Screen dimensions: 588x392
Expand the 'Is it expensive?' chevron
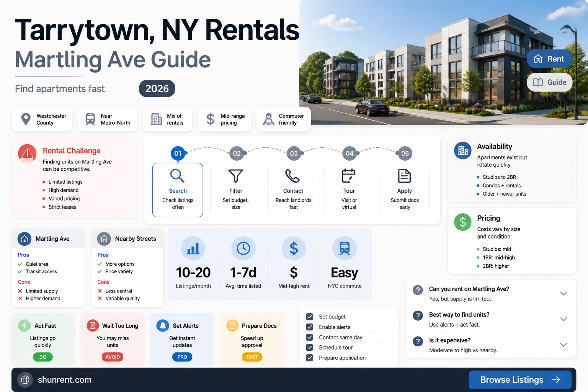[563, 345]
